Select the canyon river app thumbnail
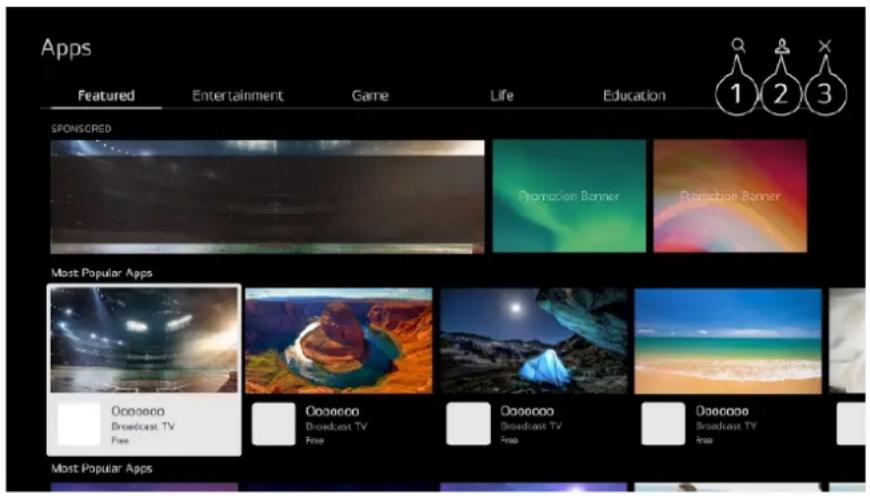Screen dimensions: 870x496 point(339,341)
